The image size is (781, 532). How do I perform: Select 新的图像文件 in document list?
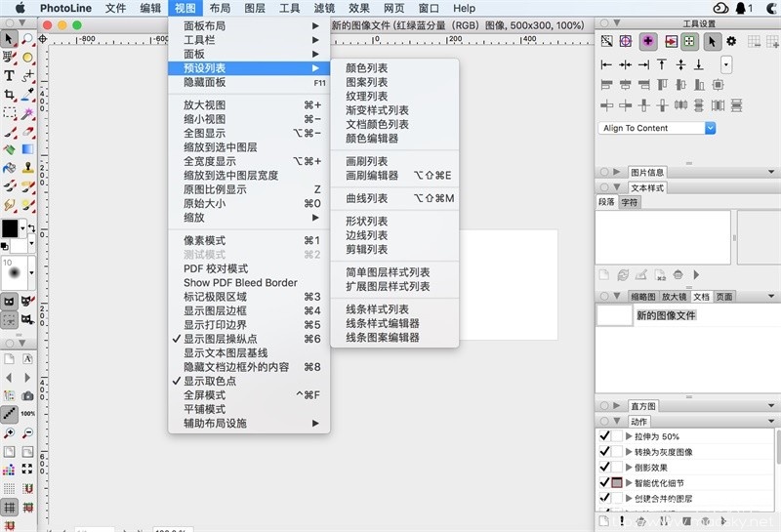pyautogui.click(x=666, y=315)
